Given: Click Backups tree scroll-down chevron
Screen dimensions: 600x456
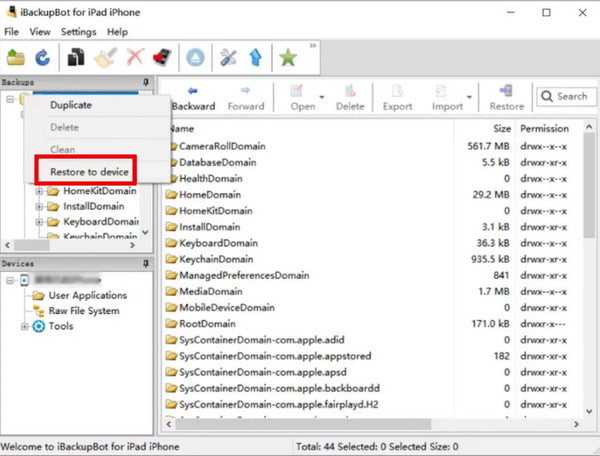Looking at the screenshot, I should click(145, 232).
